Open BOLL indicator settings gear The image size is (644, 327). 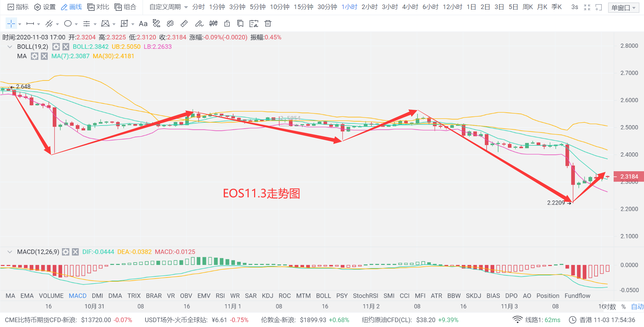tap(56, 47)
